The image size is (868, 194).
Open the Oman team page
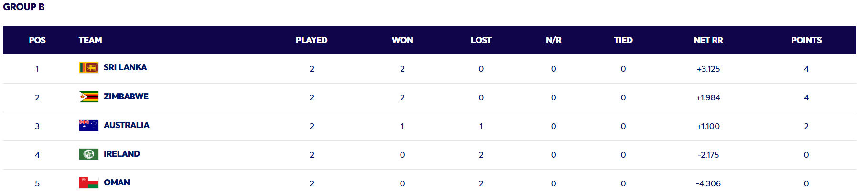click(117, 183)
